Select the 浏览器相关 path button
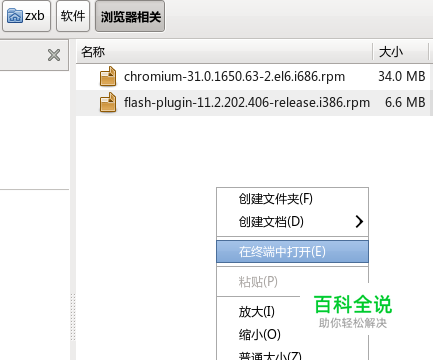This screenshot has height=360, width=433. (130, 16)
